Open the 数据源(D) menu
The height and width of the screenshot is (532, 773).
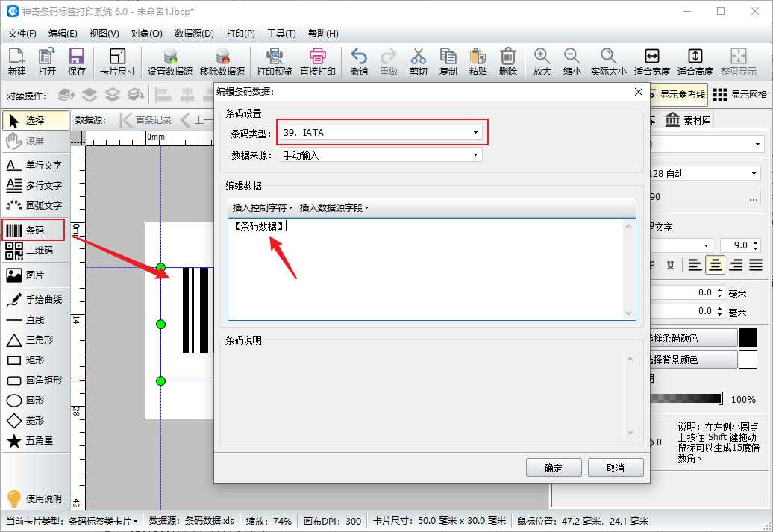point(194,33)
